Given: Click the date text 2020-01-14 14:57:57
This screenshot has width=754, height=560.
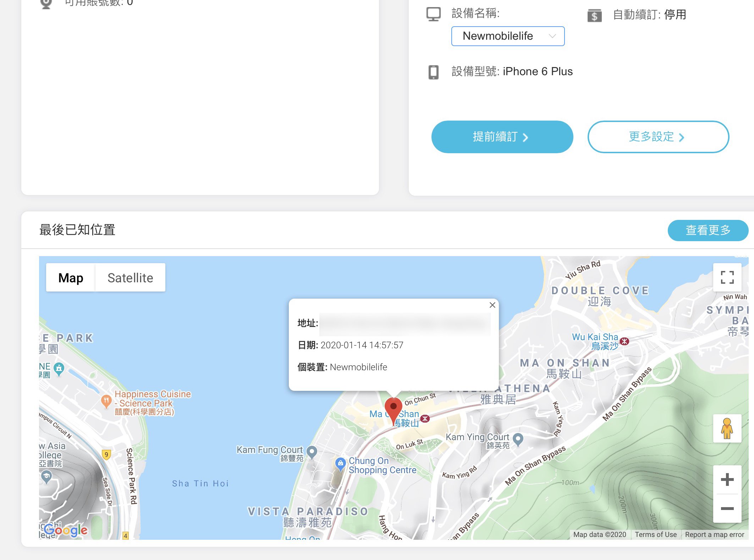Looking at the screenshot, I should (x=362, y=345).
